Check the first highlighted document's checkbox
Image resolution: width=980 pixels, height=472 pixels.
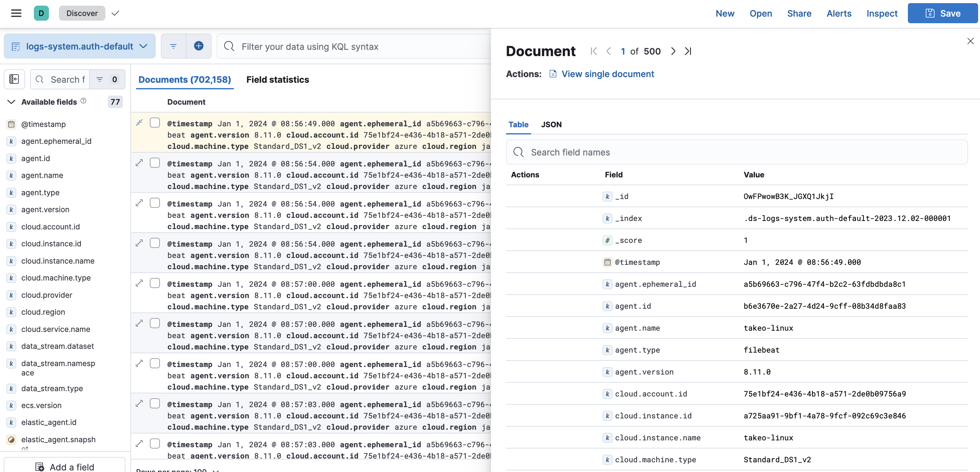155,123
